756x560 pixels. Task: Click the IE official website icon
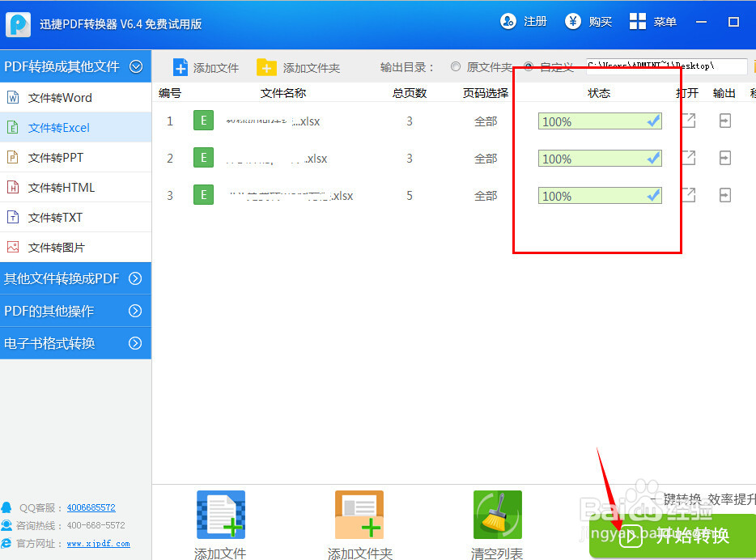pos(6,543)
